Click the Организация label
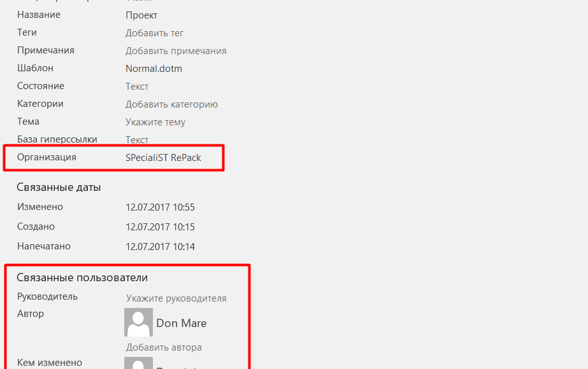 pos(47,157)
